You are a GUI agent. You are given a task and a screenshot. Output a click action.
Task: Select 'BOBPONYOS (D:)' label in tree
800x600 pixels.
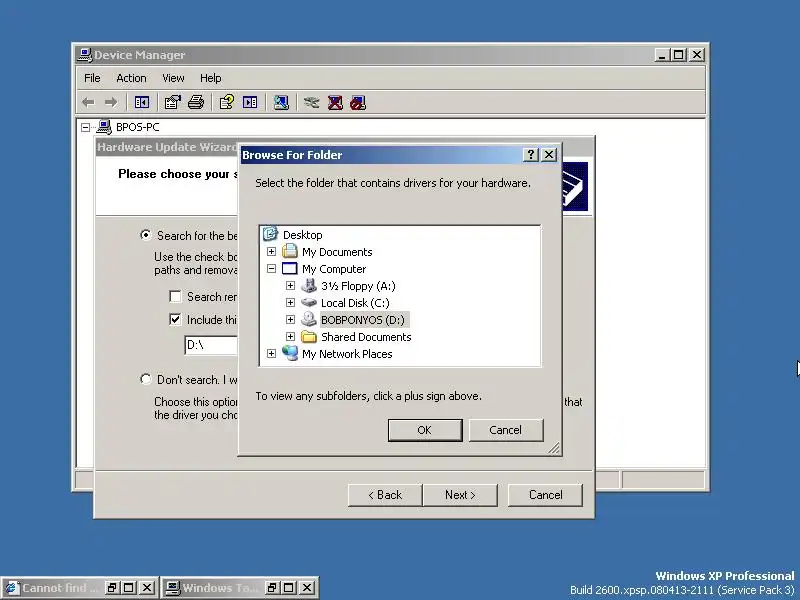coord(363,320)
